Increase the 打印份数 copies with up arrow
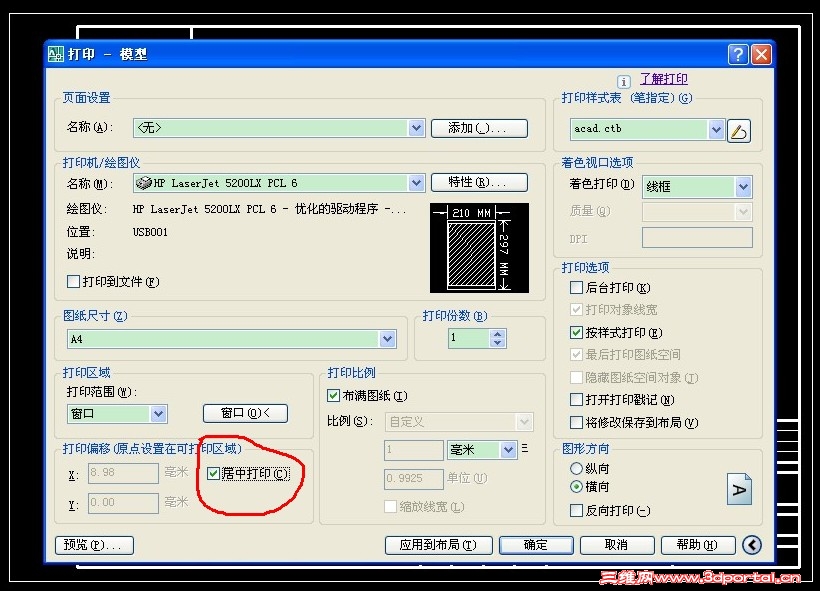 497,334
